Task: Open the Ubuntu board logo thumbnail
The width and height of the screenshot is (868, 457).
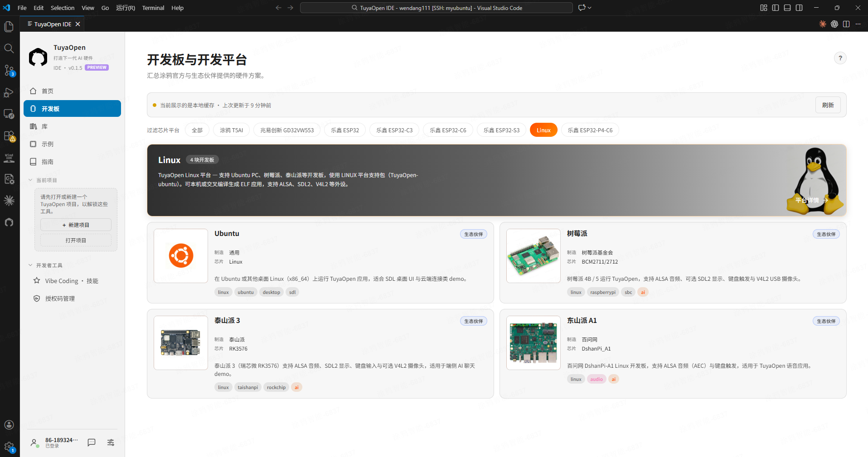Action: (181, 256)
